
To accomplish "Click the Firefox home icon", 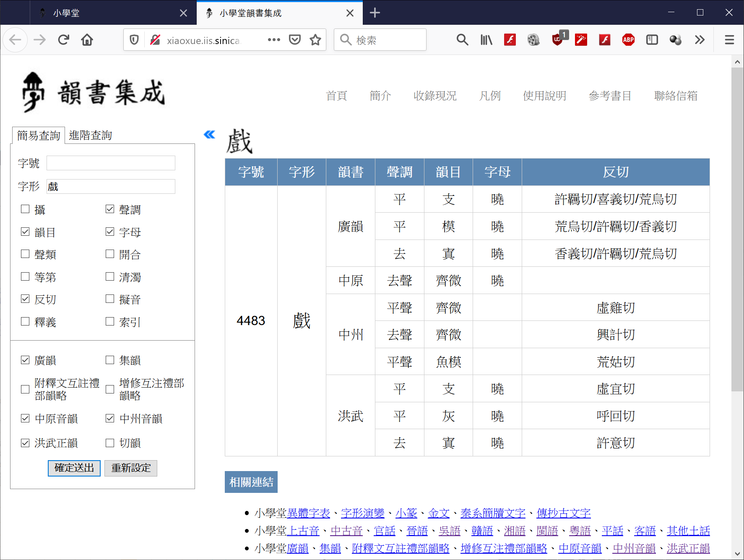I will click(87, 40).
